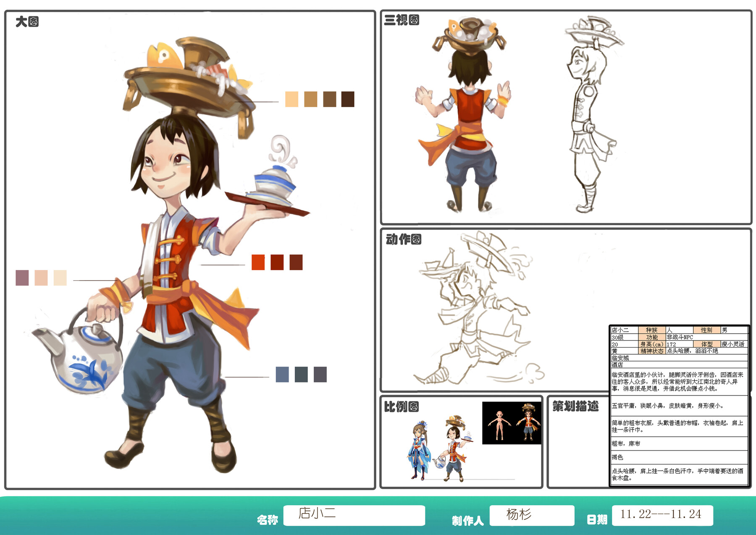Click the 三视图 panel heading

(x=402, y=20)
